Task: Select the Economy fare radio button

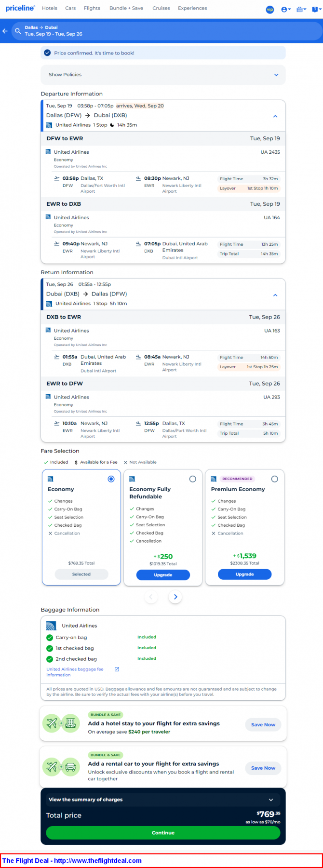Action: [111, 479]
